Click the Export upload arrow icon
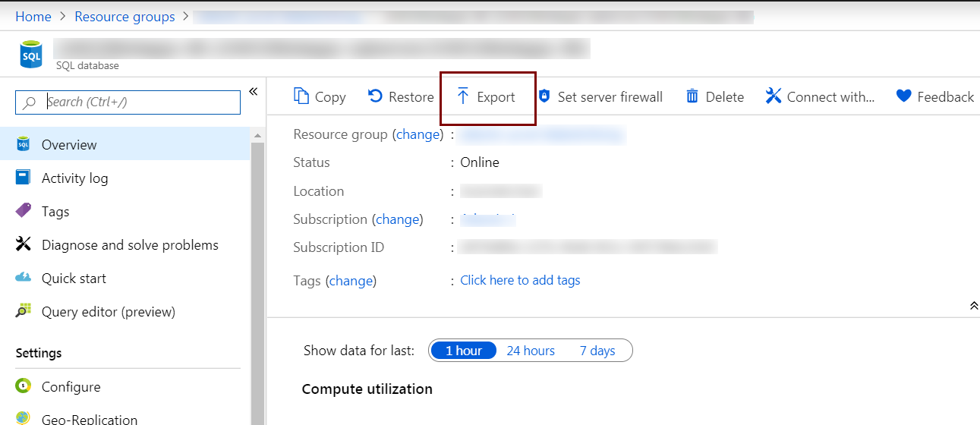This screenshot has height=425, width=980. coord(463,96)
